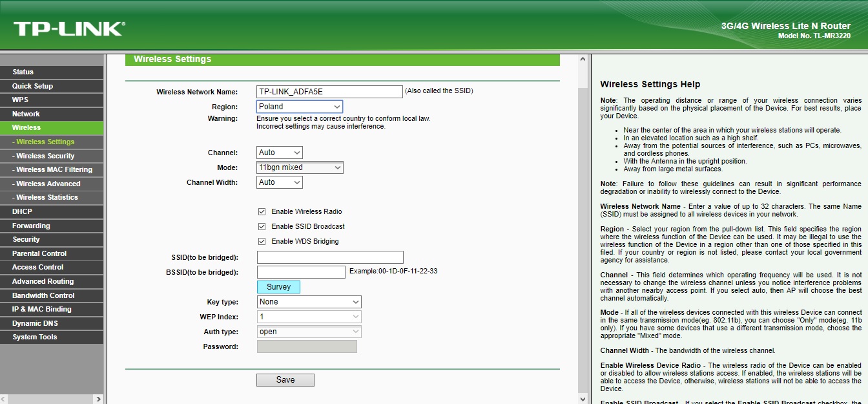Click the settings pane scrollbar's up arrow

584,60
